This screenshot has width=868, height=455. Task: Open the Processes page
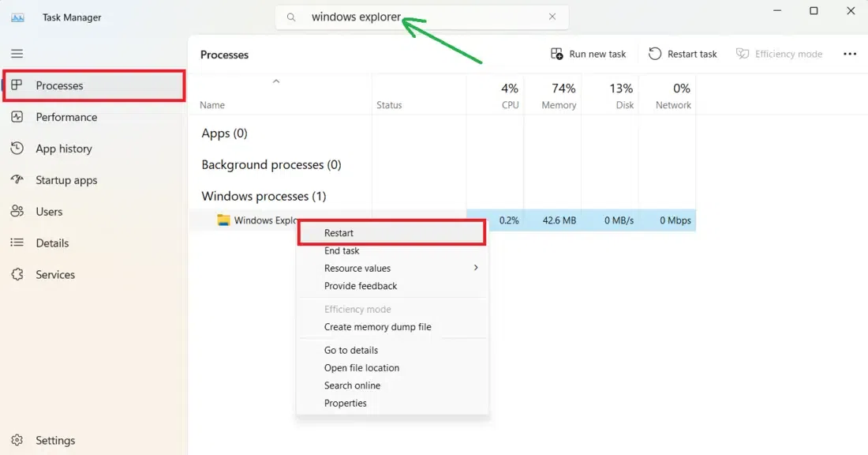(94, 85)
